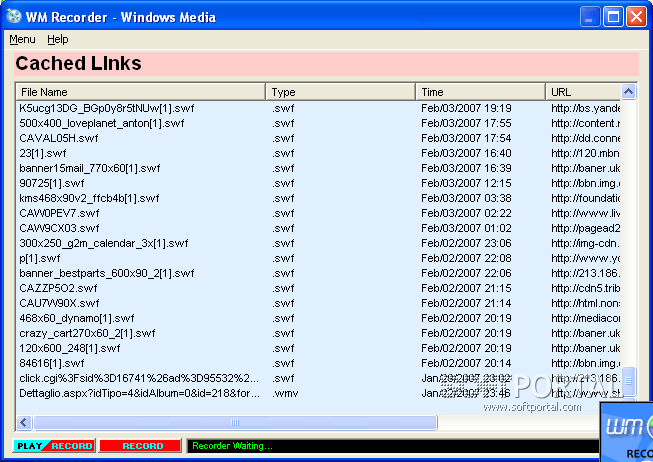Minimize the WM Recorder window
Image resolution: width=653 pixels, height=462 pixels.
[x=589, y=17]
